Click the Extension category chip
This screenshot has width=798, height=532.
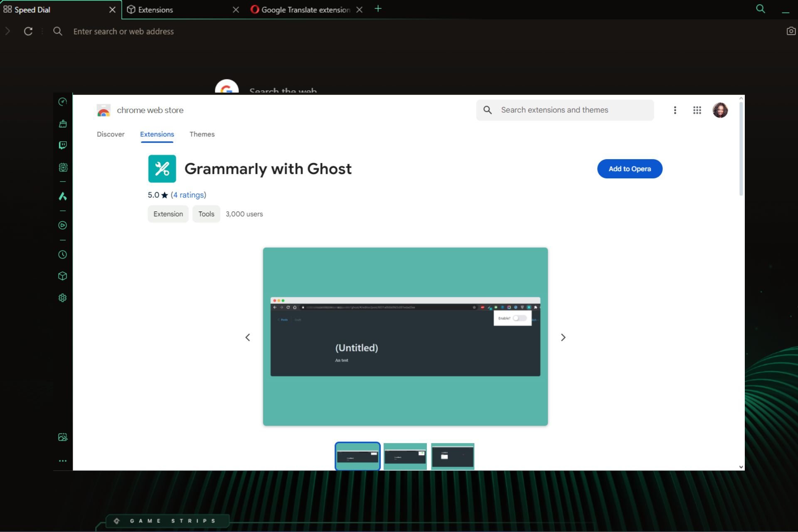[x=168, y=214]
